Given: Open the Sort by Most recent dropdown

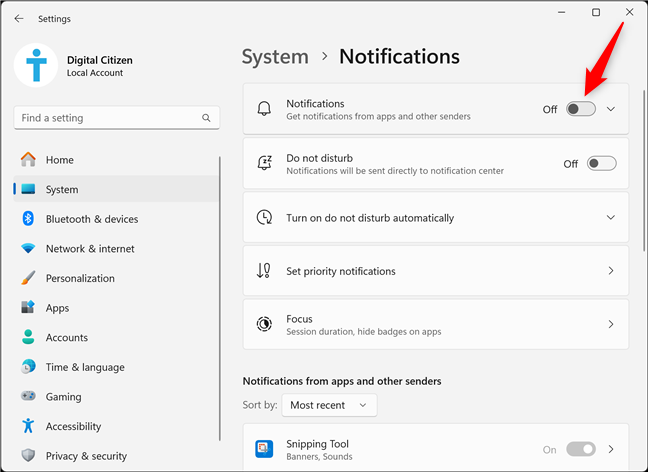Looking at the screenshot, I should click(329, 405).
